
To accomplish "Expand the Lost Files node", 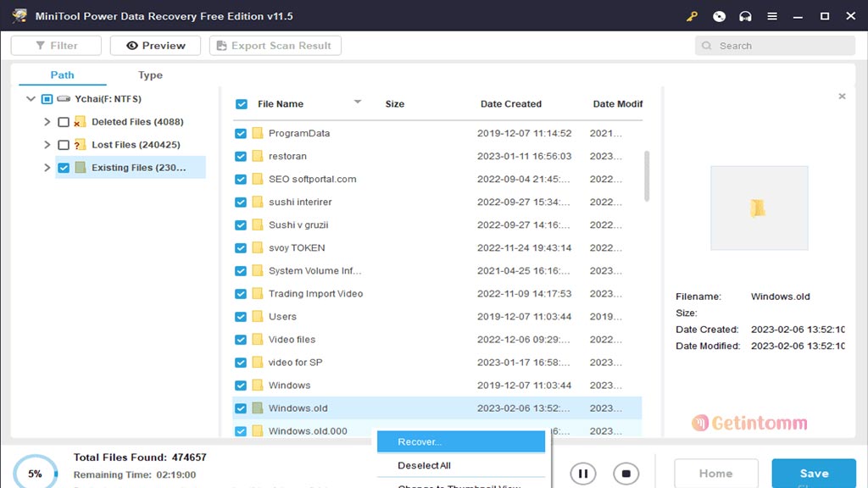I will (x=47, y=145).
